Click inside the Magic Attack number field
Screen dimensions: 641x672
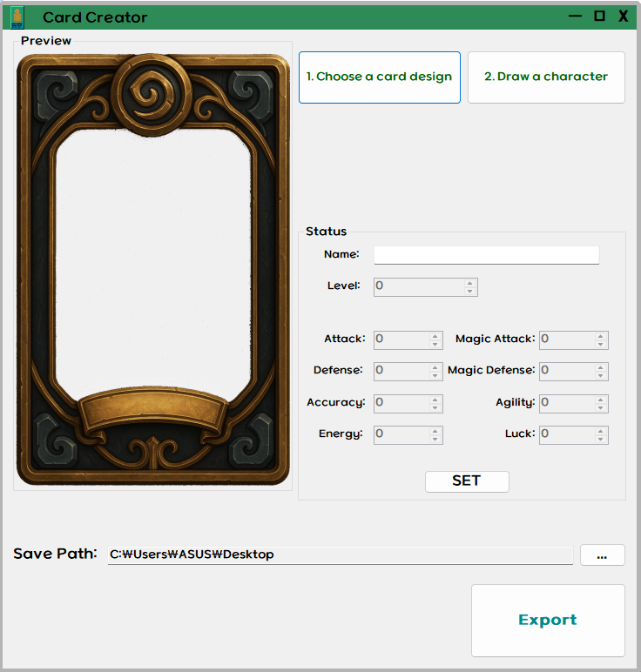pos(567,339)
